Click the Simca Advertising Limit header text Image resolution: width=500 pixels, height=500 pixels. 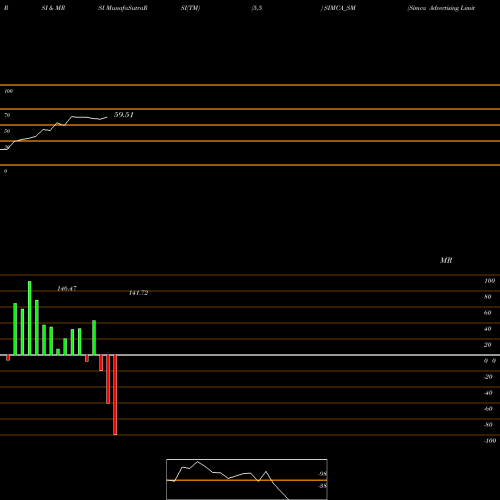[441, 8]
